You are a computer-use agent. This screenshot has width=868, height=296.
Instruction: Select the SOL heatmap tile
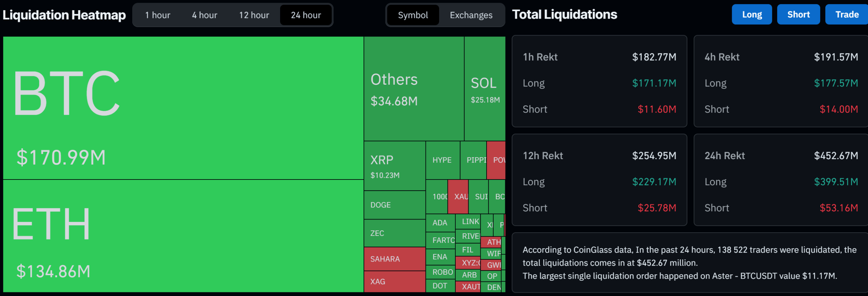point(485,89)
